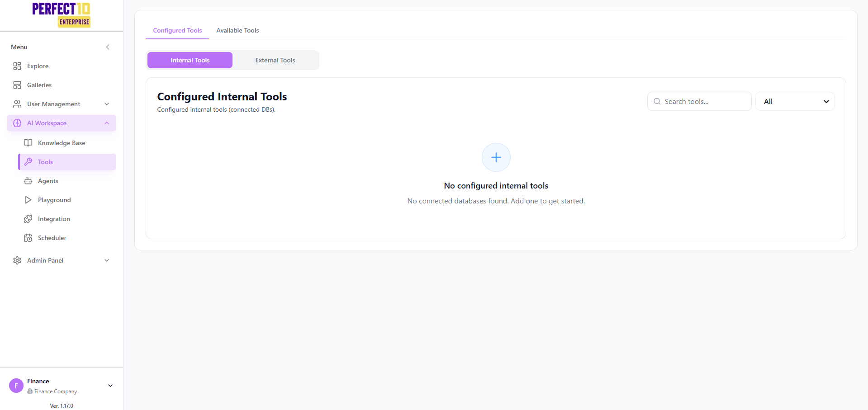Collapse the sidebar menu with arrow

point(108,47)
